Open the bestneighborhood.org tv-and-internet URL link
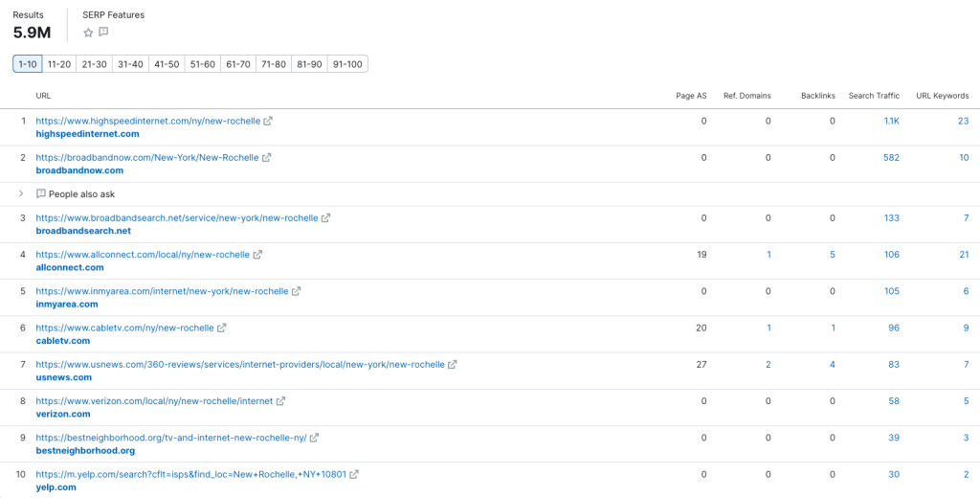The image size is (980, 498). [x=171, y=438]
